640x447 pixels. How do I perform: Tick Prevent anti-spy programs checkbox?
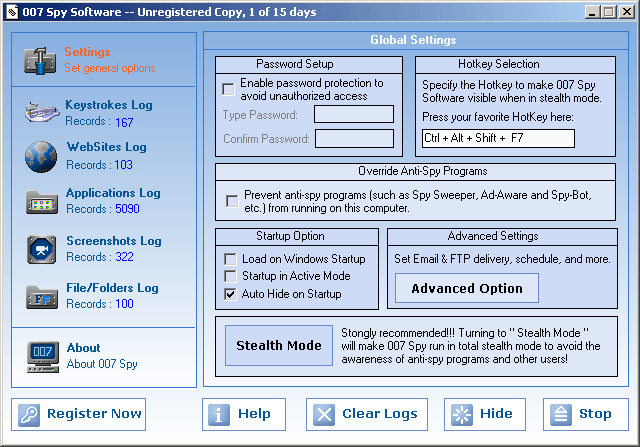[x=232, y=201]
